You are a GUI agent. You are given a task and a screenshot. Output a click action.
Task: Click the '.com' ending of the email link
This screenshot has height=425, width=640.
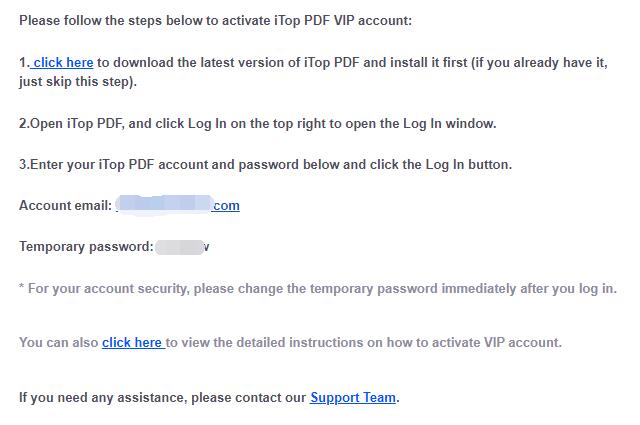tap(226, 205)
